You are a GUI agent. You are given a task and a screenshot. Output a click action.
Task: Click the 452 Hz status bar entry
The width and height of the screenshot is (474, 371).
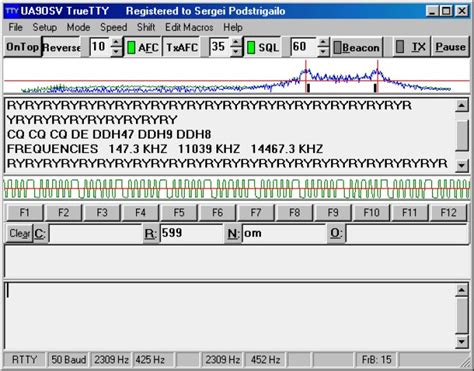tap(265, 360)
